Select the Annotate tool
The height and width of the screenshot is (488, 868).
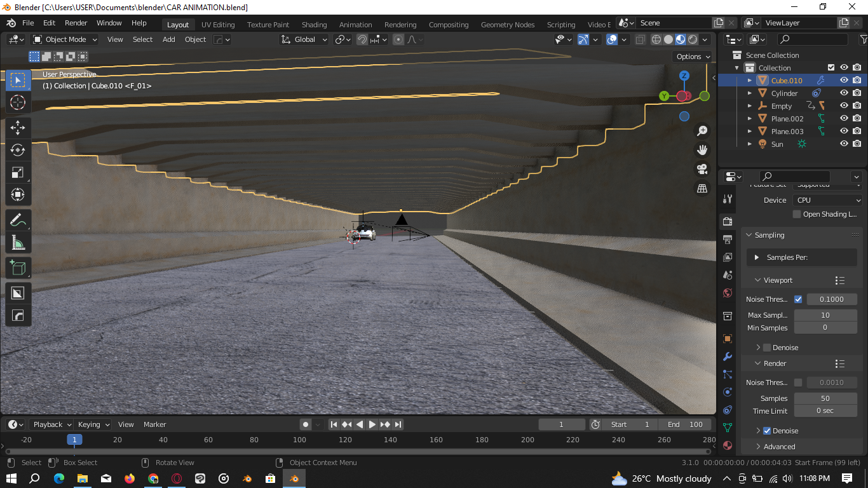[x=18, y=220]
